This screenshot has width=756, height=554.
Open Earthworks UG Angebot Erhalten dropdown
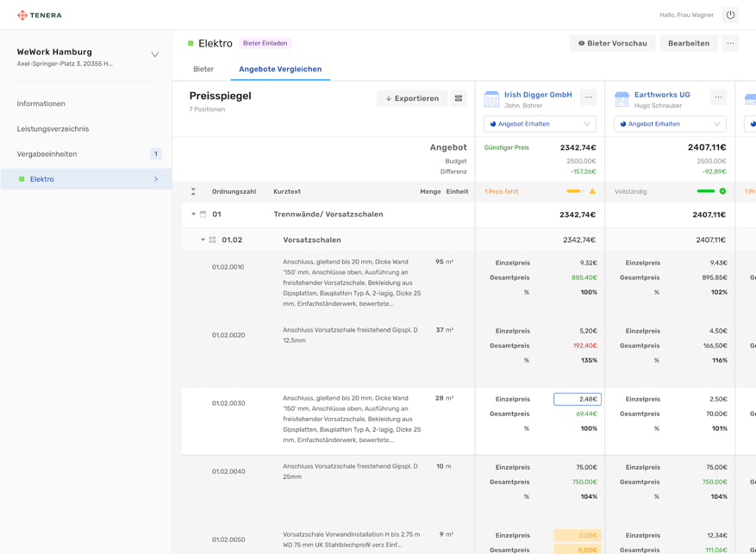[670, 124]
